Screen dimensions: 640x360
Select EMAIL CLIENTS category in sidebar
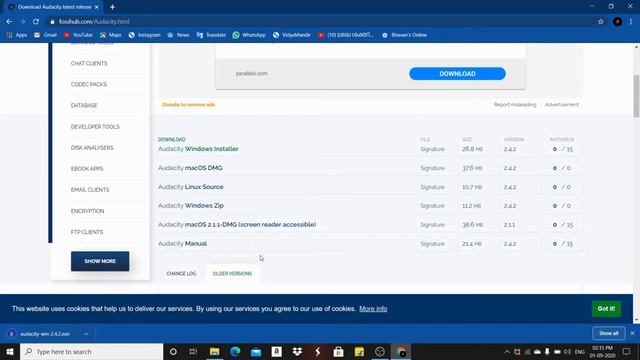click(90, 190)
